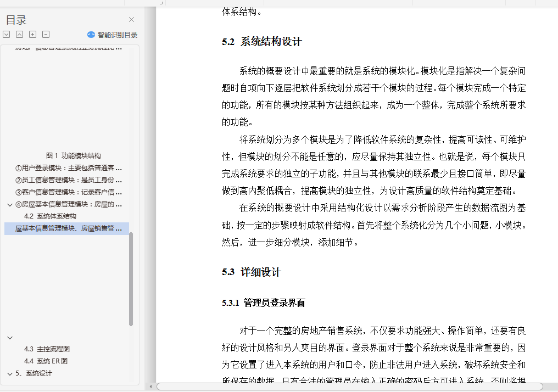Click paragraph starting 将系统划分为多个模块

[373, 165]
